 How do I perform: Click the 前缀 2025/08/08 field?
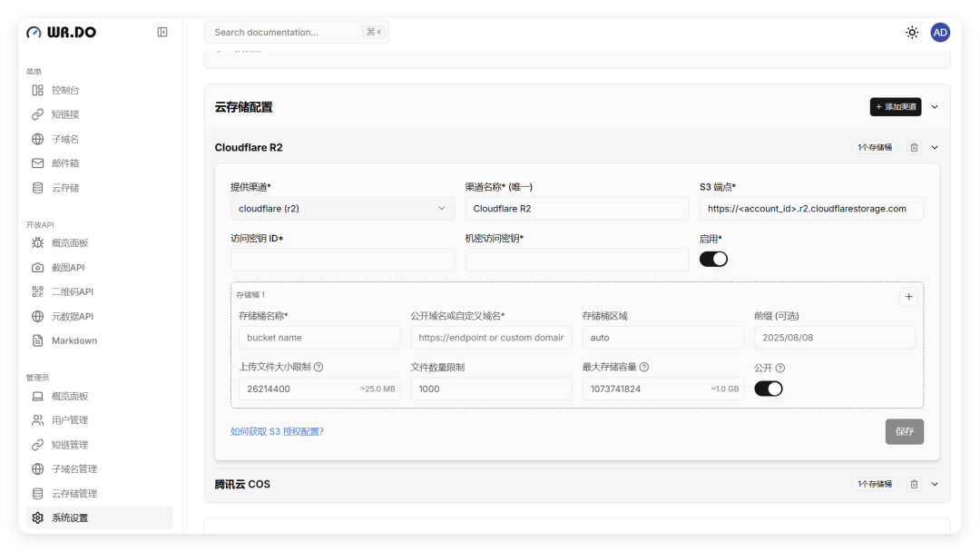[835, 338]
